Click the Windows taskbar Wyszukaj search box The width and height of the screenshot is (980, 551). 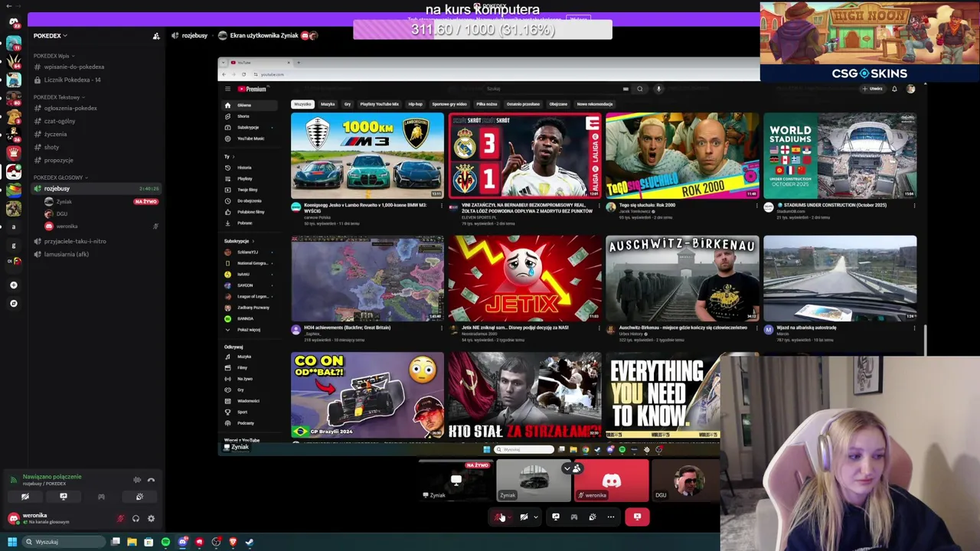tap(64, 542)
